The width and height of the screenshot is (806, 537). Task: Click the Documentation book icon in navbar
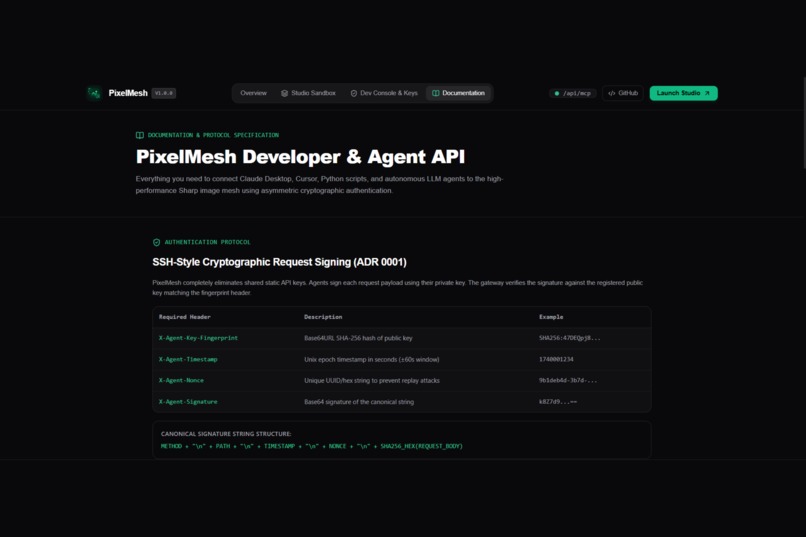(435, 93)
